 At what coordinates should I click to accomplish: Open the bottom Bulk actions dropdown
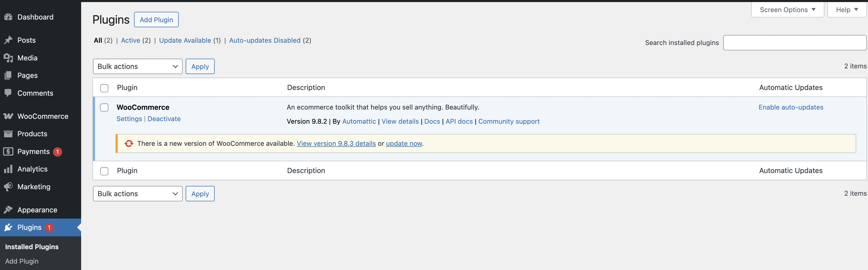pyautogui.click(x=137, y=194)
